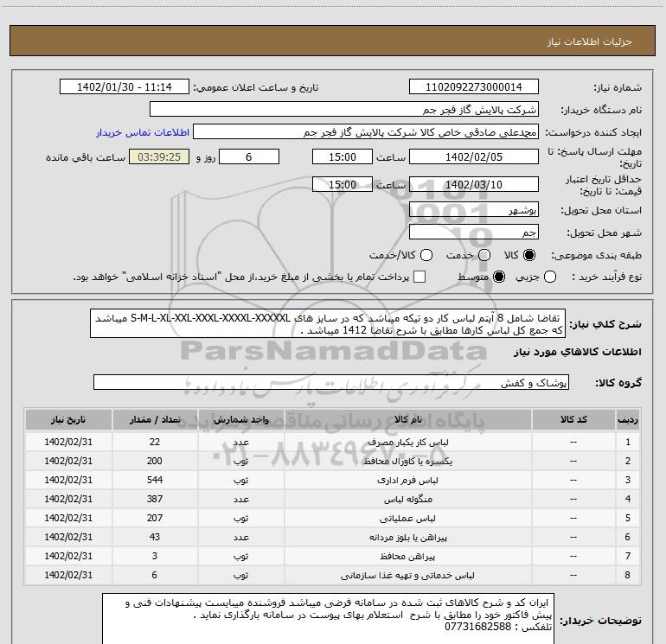Select the row یکسره یا کاورال محافظ

(333, 461)
